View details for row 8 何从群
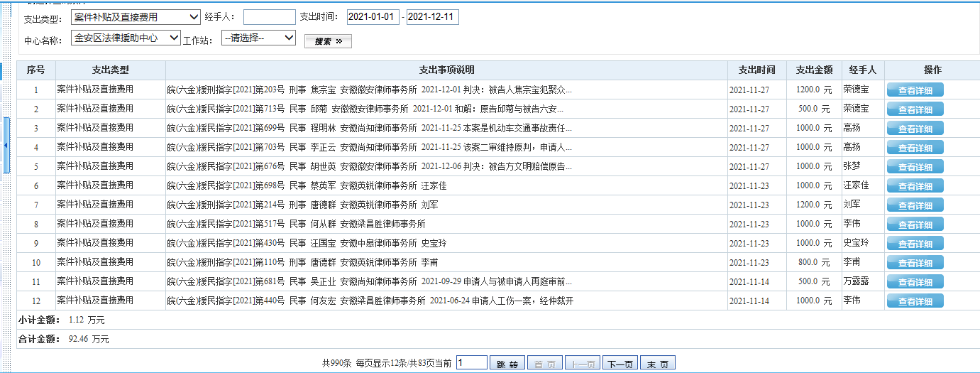The width and height of the screenshot is (980, 373). pos(915,225)
